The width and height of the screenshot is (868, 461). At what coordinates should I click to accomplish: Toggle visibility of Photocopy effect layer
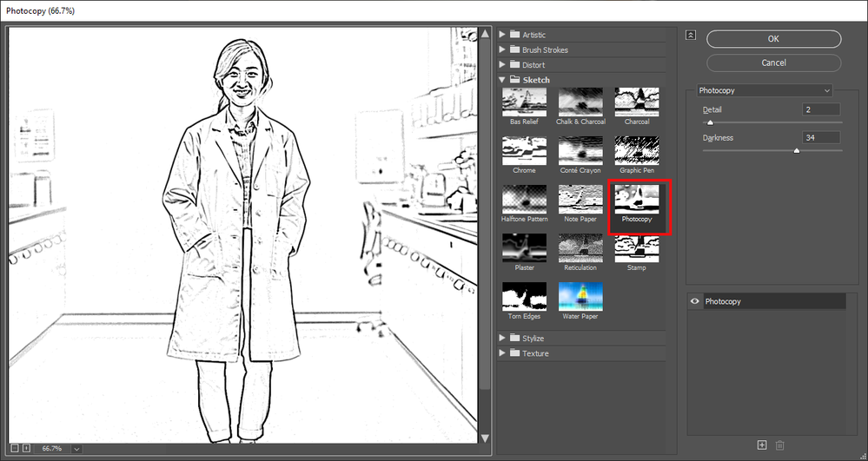coord(694,301)
